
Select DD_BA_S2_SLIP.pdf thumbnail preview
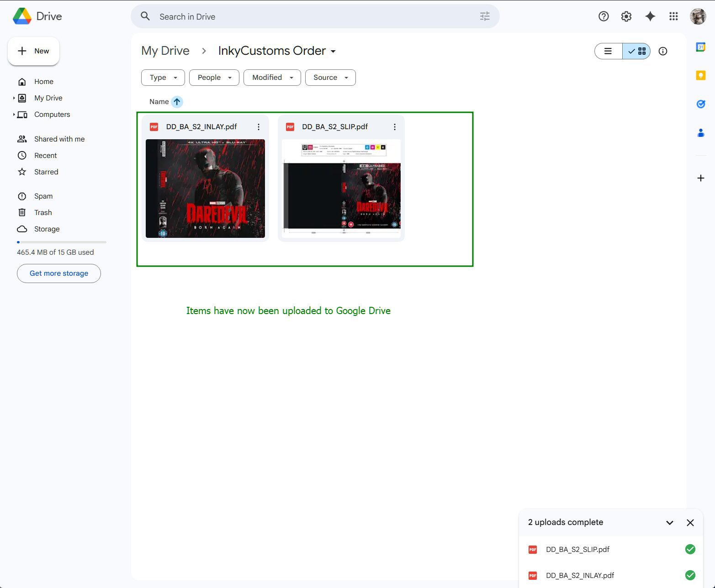pyautogui.click(x=341, y=189)
